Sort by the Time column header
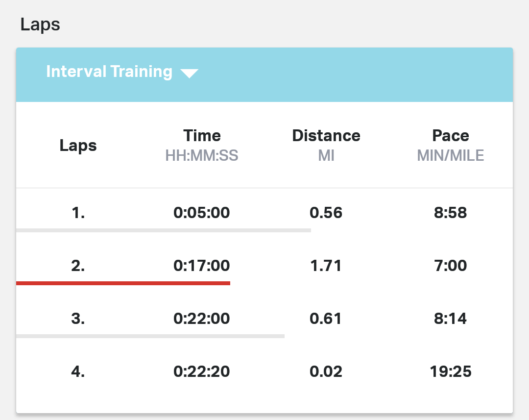This screenshot has height=420, width=529. pyautogui.click(x=202, y=136)
